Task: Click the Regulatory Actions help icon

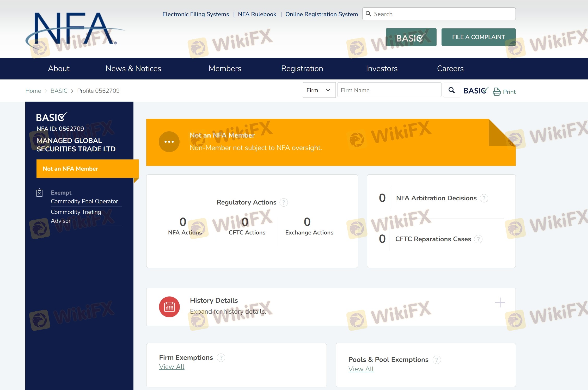Action: point(284,202)
